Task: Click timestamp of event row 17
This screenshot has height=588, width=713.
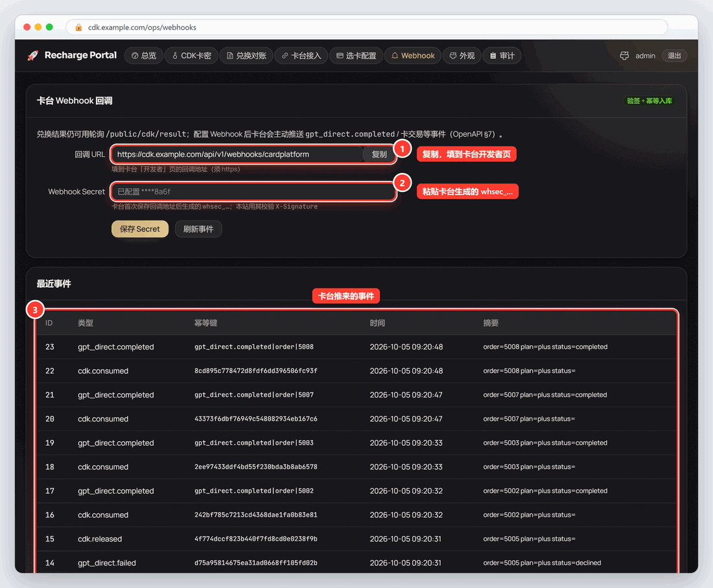Action: [x=406, y=491]
